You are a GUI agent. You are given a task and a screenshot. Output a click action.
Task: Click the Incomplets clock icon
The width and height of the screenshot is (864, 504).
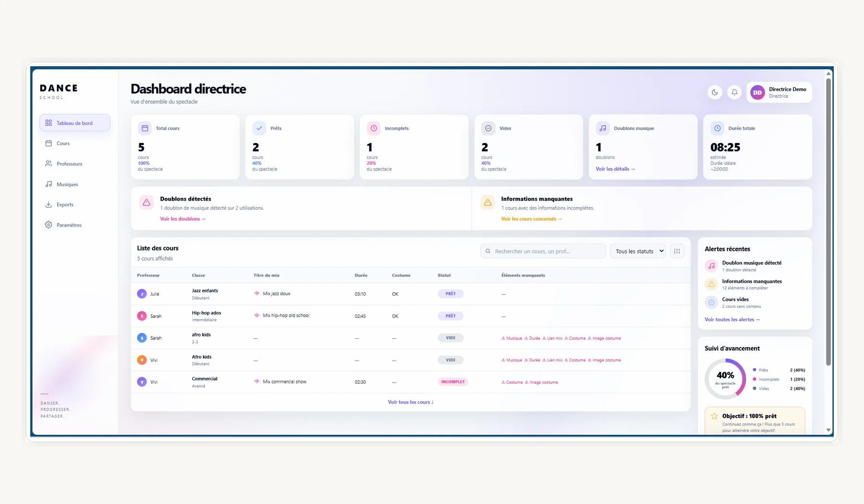coord(373,128)
